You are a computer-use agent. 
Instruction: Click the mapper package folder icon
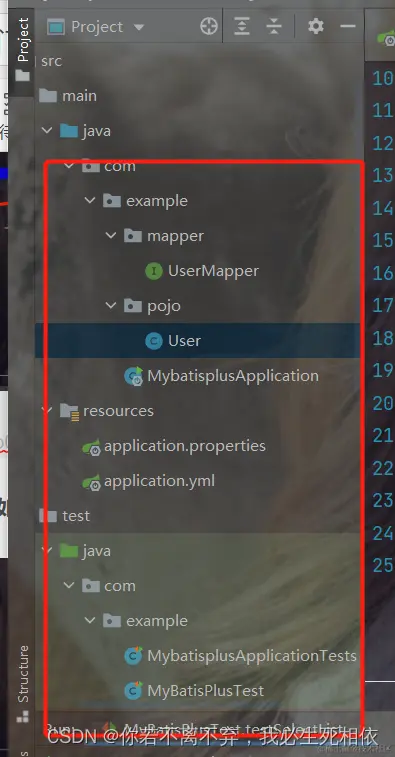[x=132, y=236]
